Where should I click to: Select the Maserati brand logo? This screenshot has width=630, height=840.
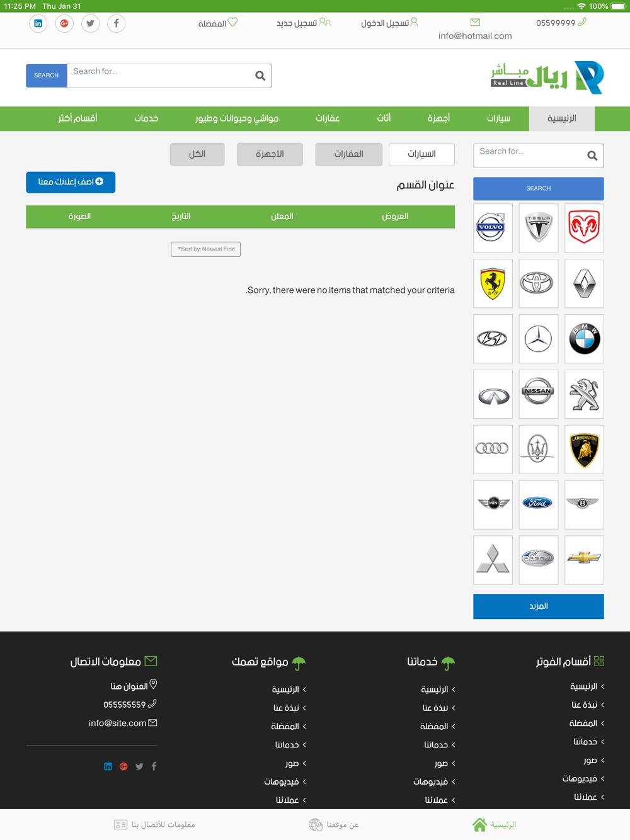coord(539,450)
